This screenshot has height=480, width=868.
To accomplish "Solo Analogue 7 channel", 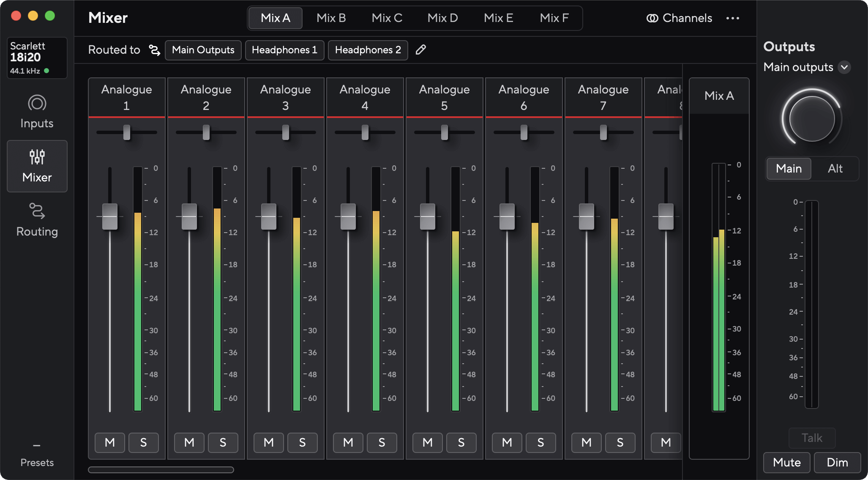I will point(620,443).
